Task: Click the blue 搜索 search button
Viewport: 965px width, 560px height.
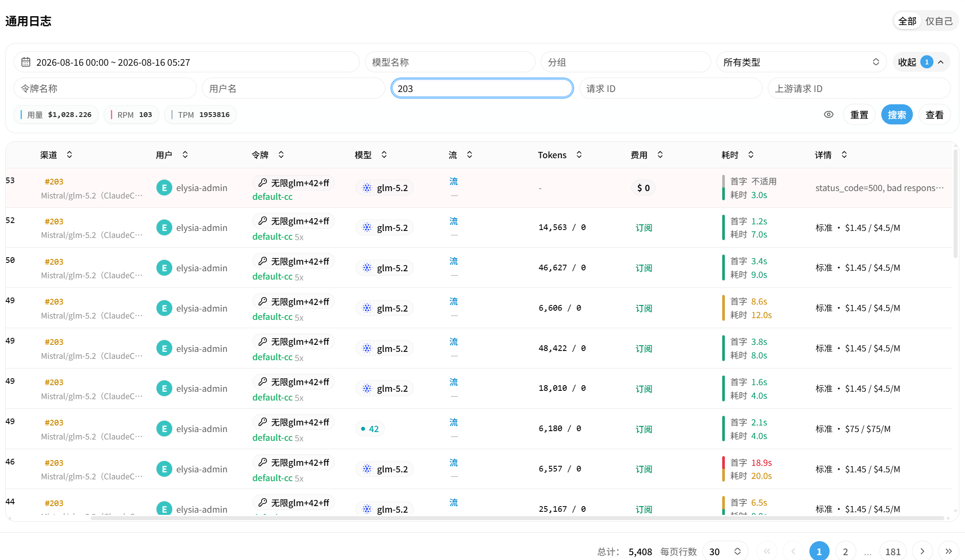Action: click(x=897, y=115)
